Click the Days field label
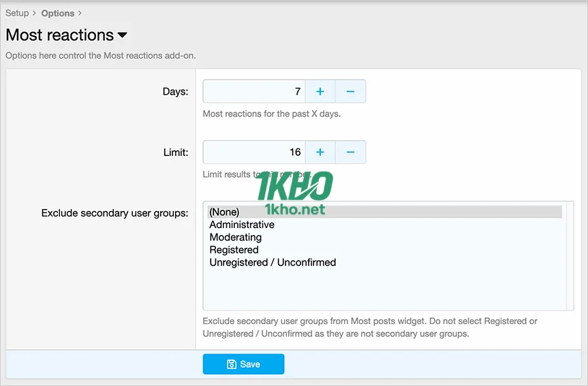The width and height of the screenshot is (588, 386). pyautogui.click(x=175, y=91)
